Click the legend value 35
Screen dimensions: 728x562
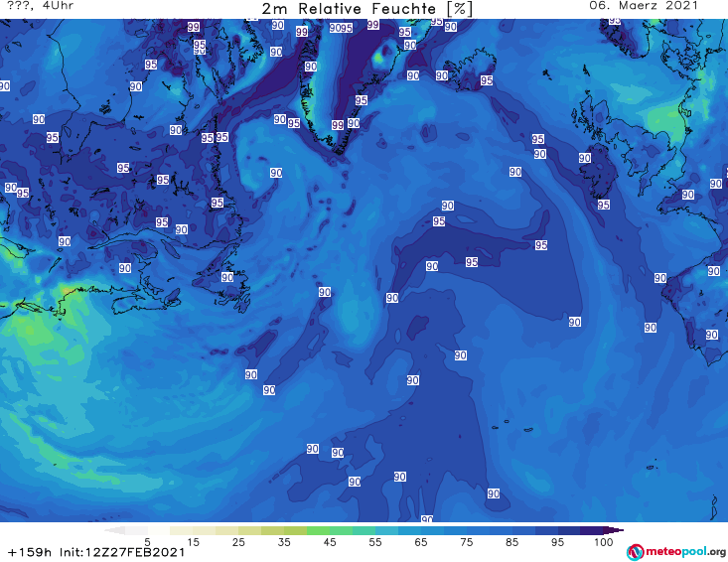point(284,542)
